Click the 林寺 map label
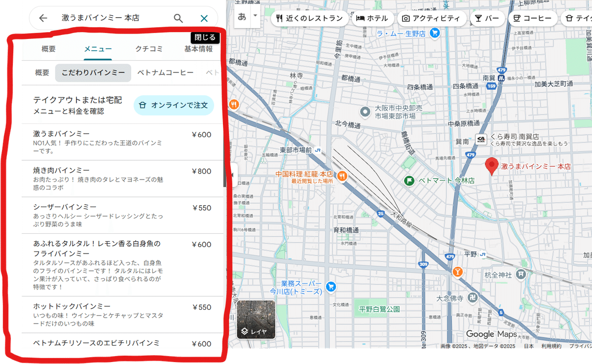 [x=296, y=75]
